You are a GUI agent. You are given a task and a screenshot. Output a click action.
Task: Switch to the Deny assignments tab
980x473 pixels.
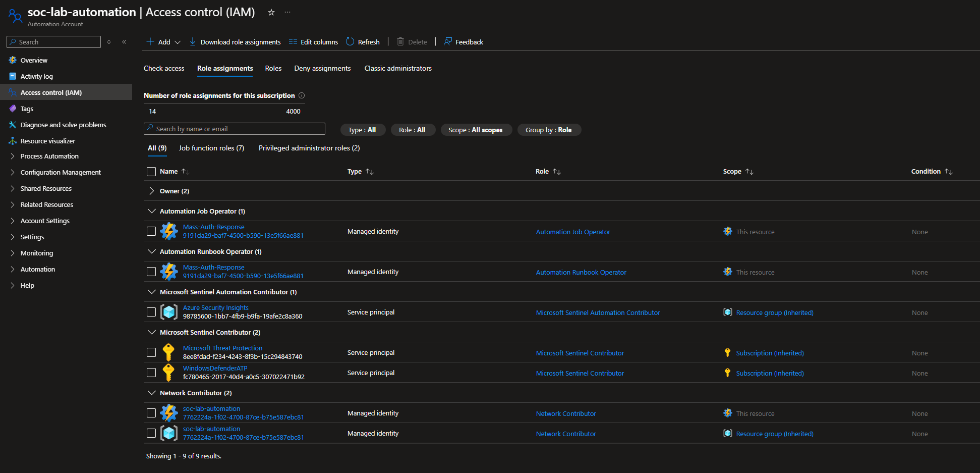click(x=322, y=68)
